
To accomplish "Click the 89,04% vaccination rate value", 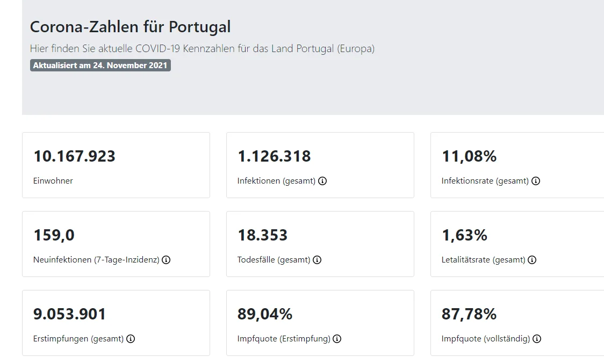I will (x=265, y=314).
